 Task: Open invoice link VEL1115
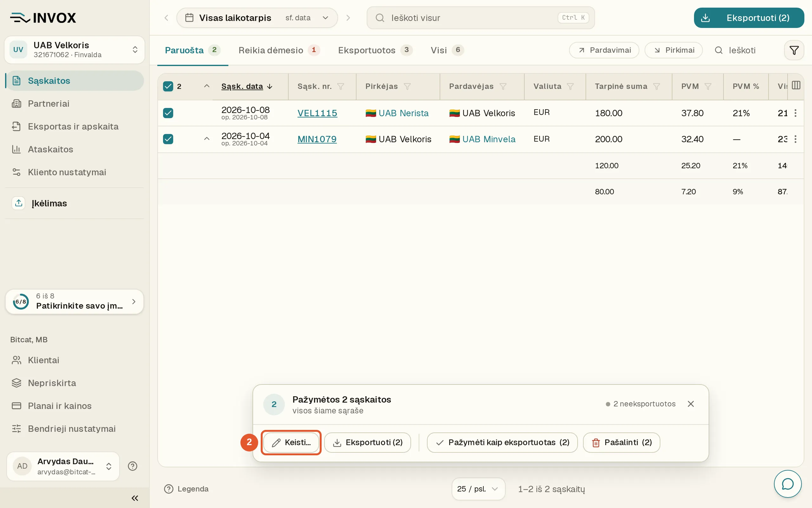[x=317, y=113]
